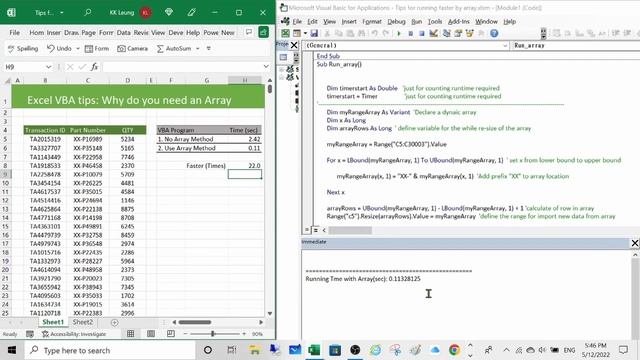Click zoom in plus on Excel status bar
Screen dimensions: 640x360
click(x=244, y=334)
